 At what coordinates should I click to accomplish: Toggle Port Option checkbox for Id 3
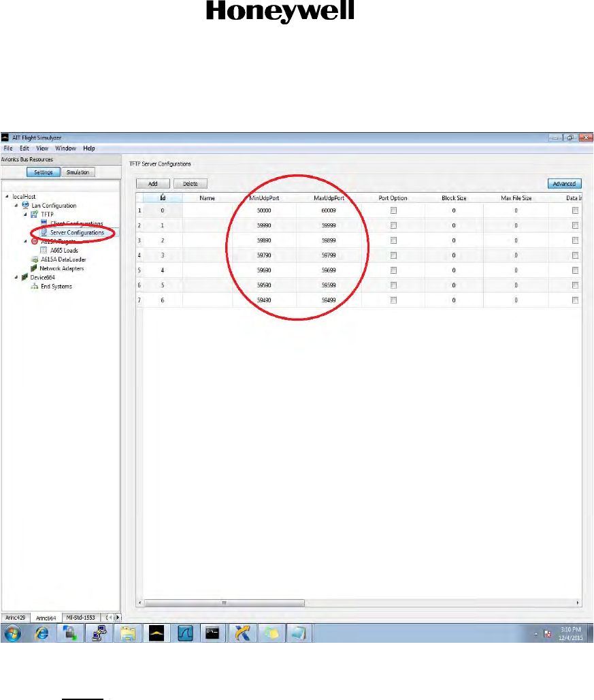[x=393, y=255]
